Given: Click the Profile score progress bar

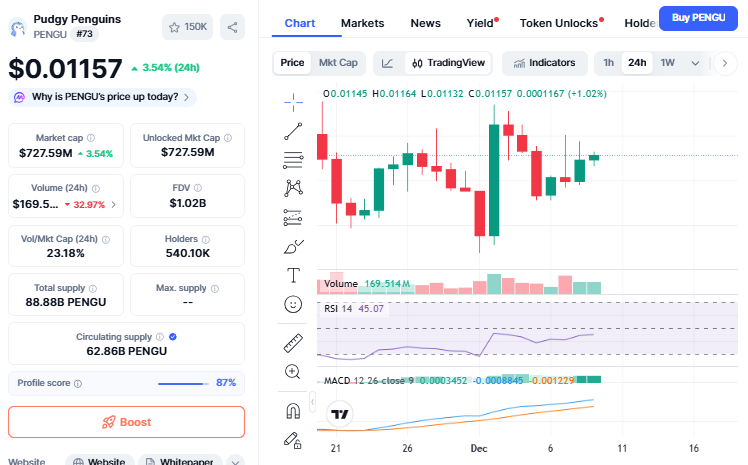Looking at the screenshot, I should pos(182,383).
